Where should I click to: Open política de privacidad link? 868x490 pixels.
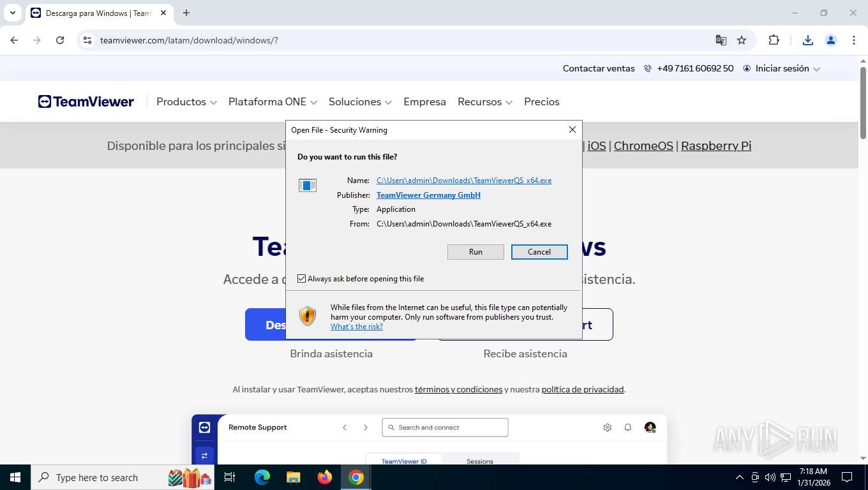(583, 389)
